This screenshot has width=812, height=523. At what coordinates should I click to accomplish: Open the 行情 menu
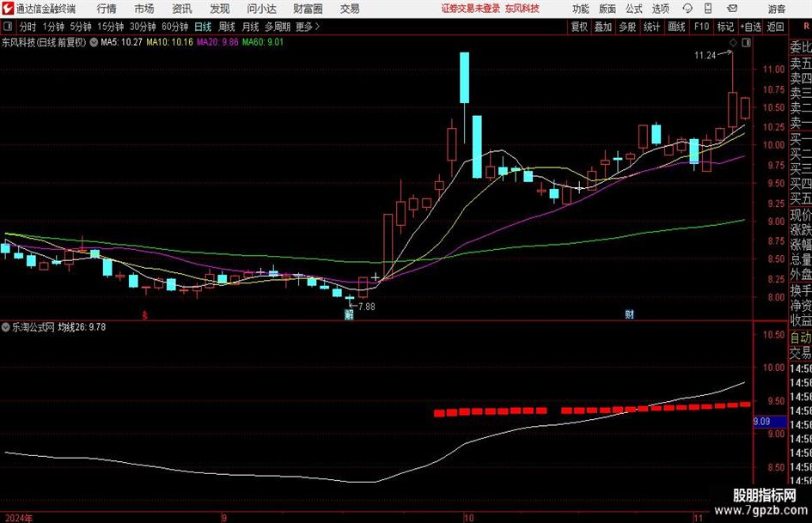click(x=107, y=9)
